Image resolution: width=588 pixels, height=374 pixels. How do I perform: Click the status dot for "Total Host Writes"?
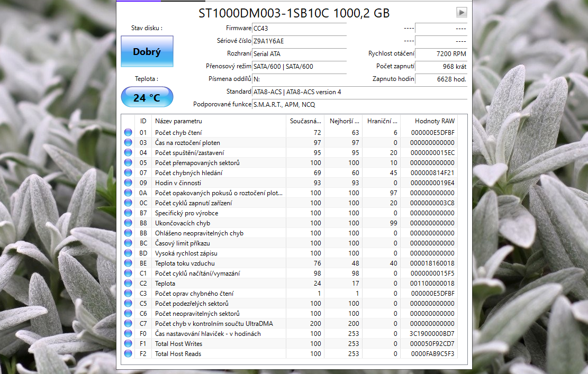click(x=128, y=343)
